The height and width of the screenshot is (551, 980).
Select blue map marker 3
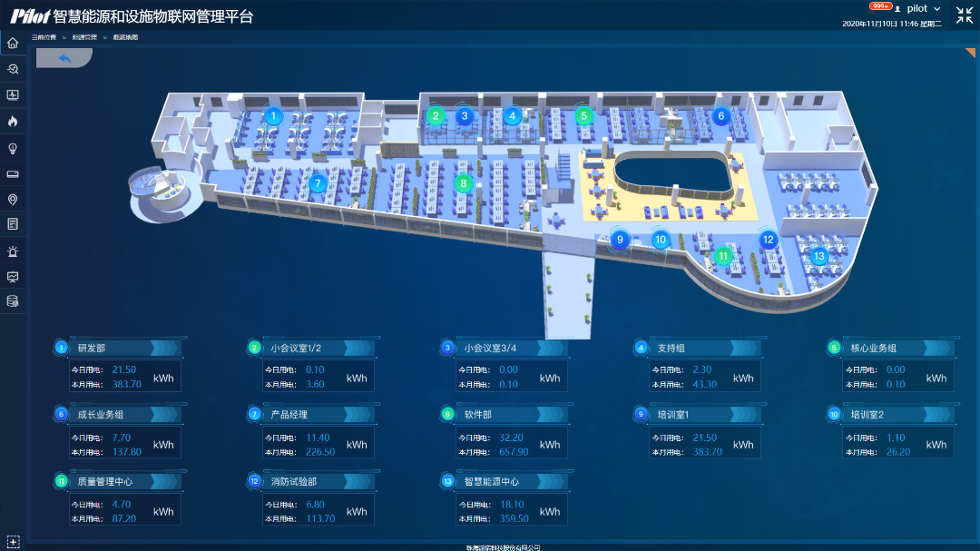[x=465, y=115]
